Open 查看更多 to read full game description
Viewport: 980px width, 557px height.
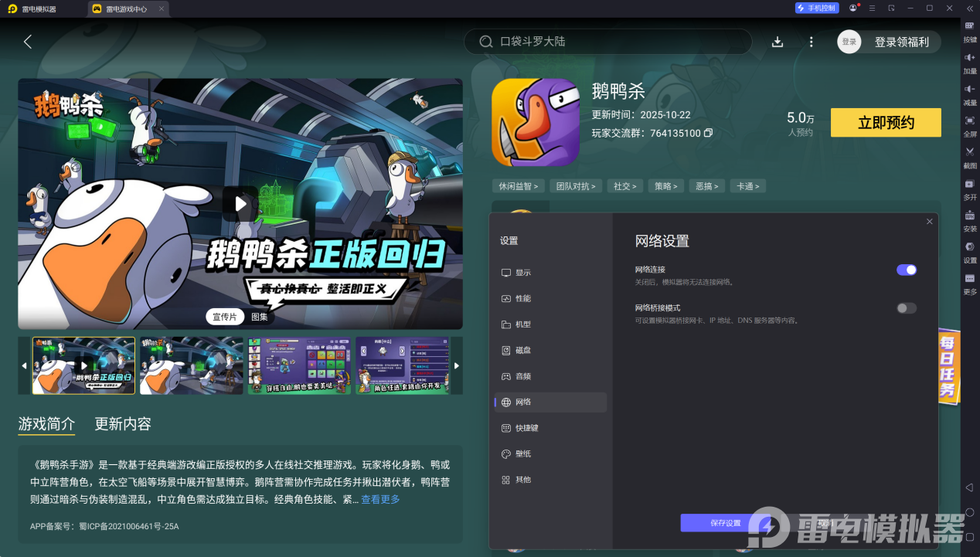click(379, 499)
